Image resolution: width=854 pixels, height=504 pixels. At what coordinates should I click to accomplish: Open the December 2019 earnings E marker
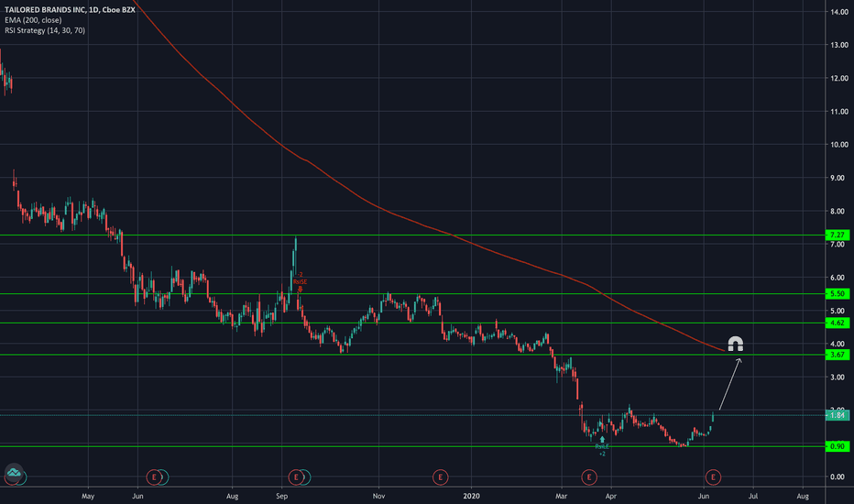coord(440,477)
